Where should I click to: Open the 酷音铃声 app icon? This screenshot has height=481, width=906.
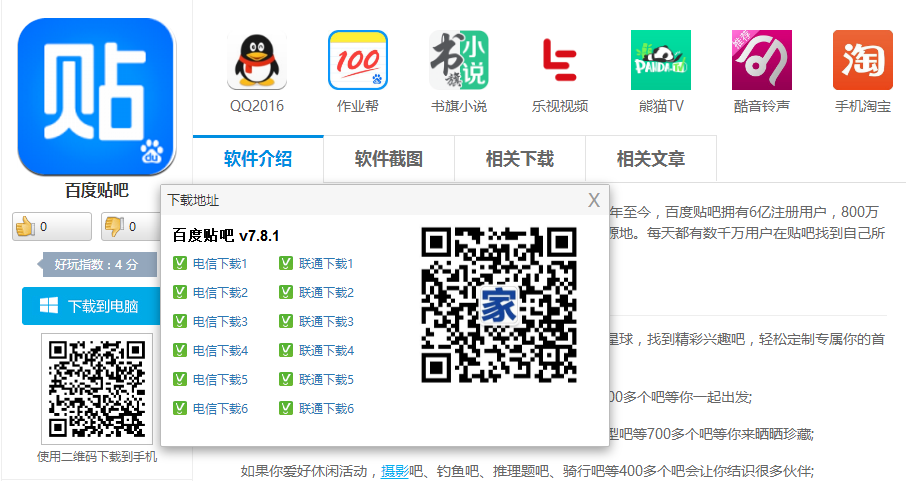(x=762, y=60)
